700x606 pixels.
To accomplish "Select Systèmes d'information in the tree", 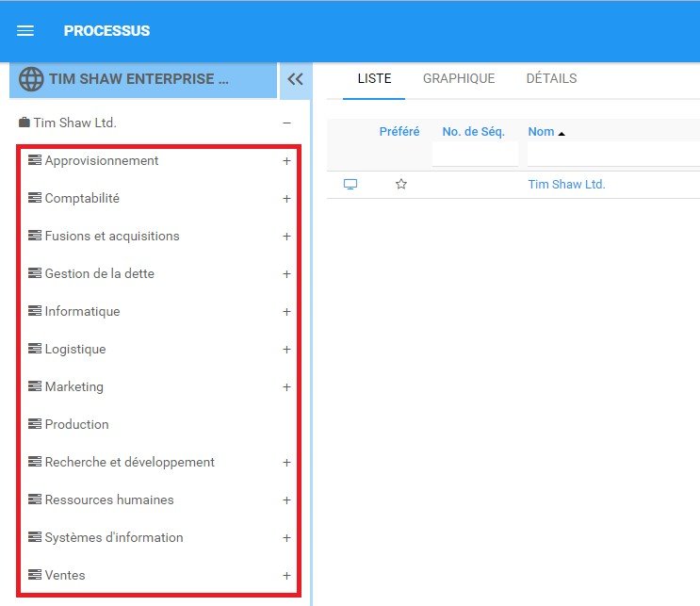I will point(114,537).
